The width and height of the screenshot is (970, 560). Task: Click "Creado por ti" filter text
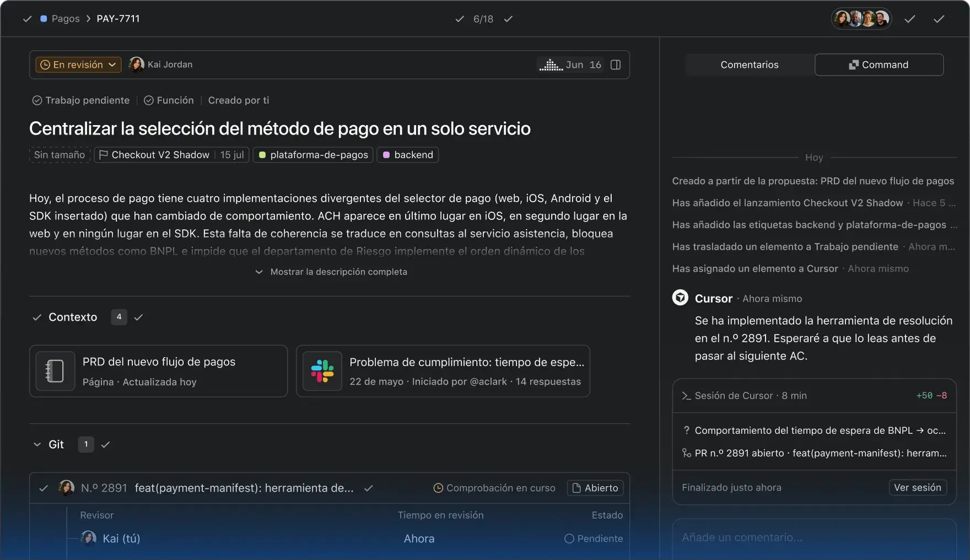pos(239,100)
